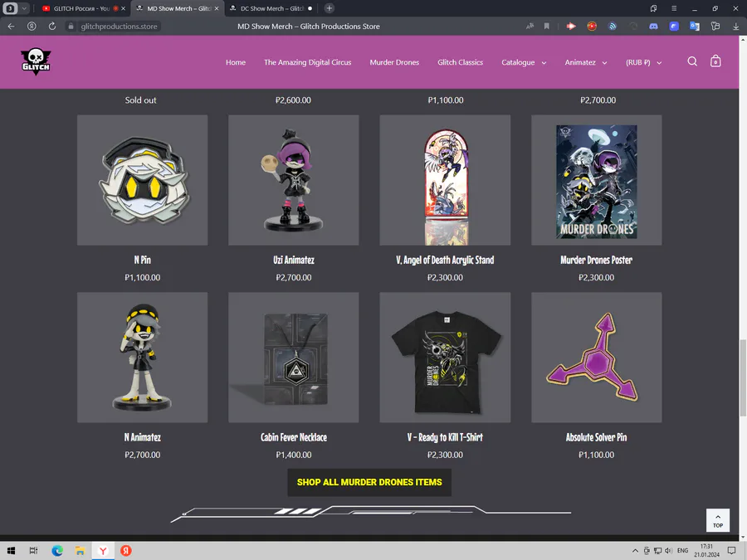747x560 pixels.
Task: Open Task View on the taskbar
Action: 33,551
